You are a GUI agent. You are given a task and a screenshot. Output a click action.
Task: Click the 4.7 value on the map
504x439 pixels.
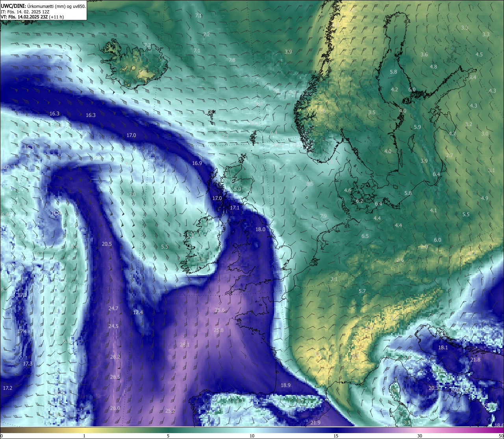[452, 133]
